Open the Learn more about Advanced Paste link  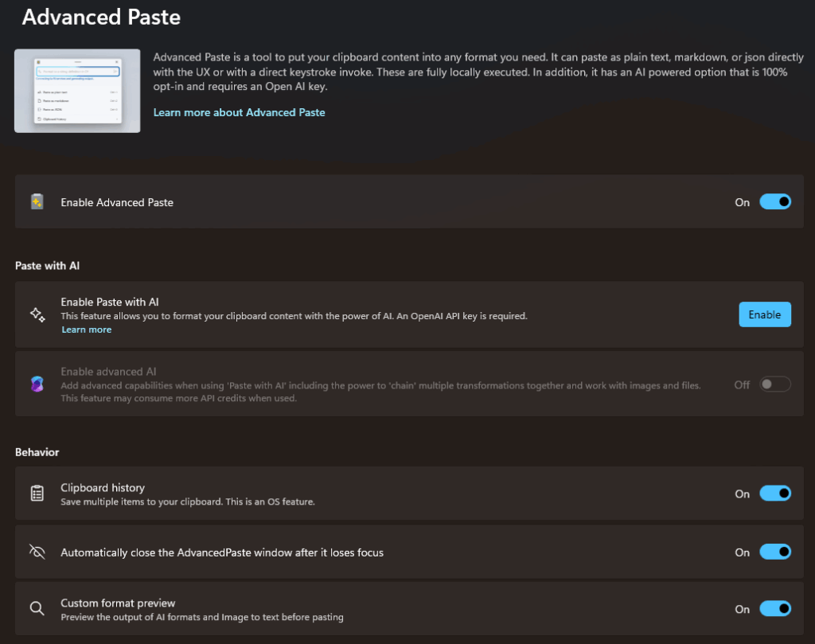point(239,112)
